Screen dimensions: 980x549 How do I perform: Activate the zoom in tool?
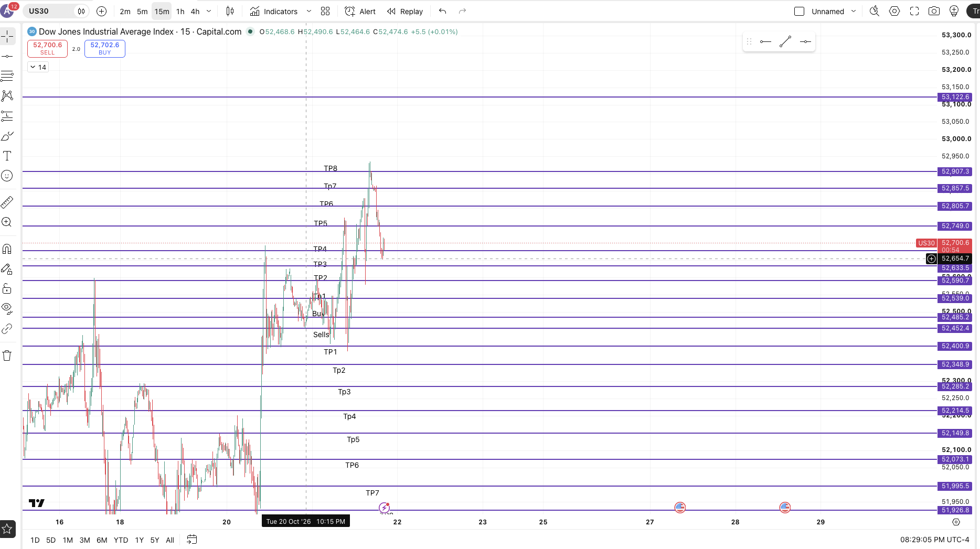click(x=7, y=222)
